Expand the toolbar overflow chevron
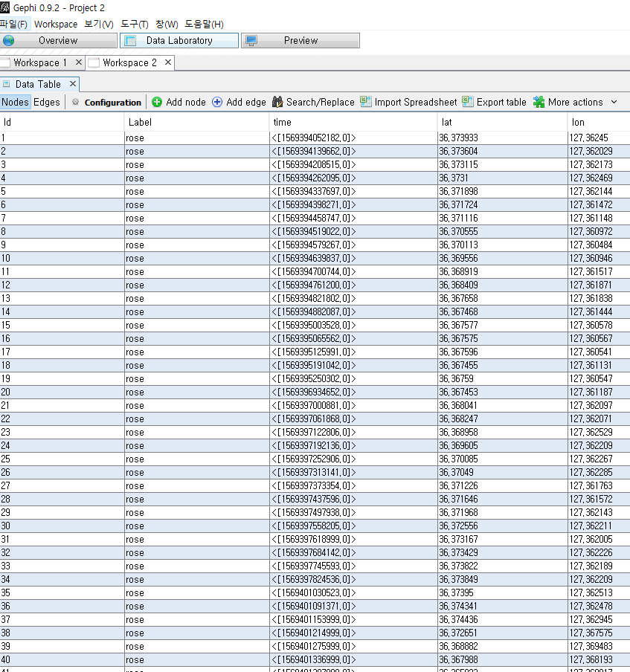 tap(614, 102)
